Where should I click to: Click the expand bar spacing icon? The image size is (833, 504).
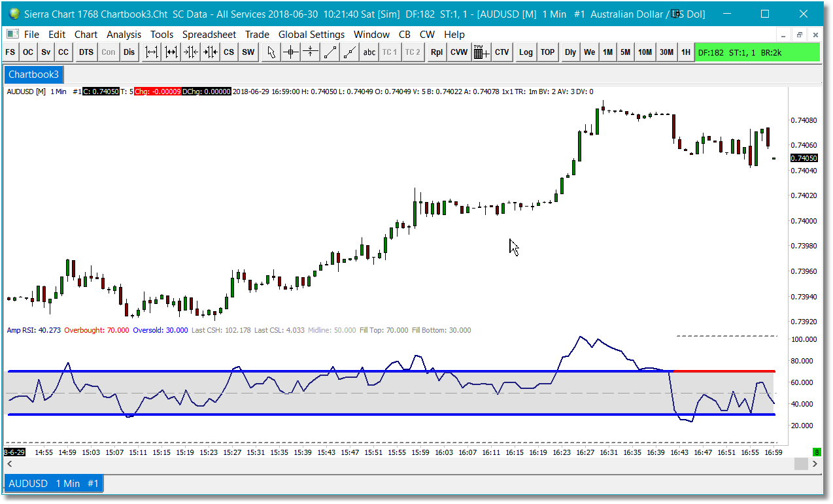152,52
